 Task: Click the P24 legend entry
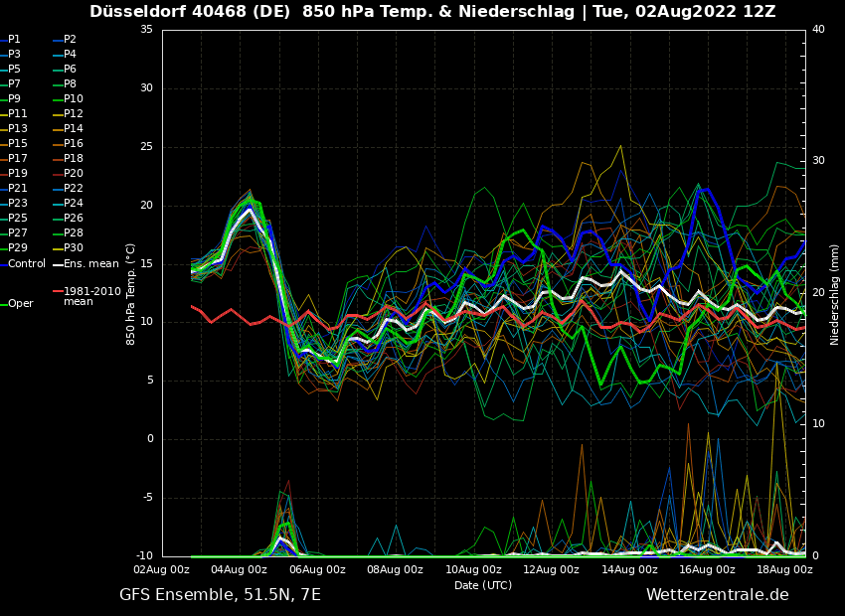[x=74, y=204]
